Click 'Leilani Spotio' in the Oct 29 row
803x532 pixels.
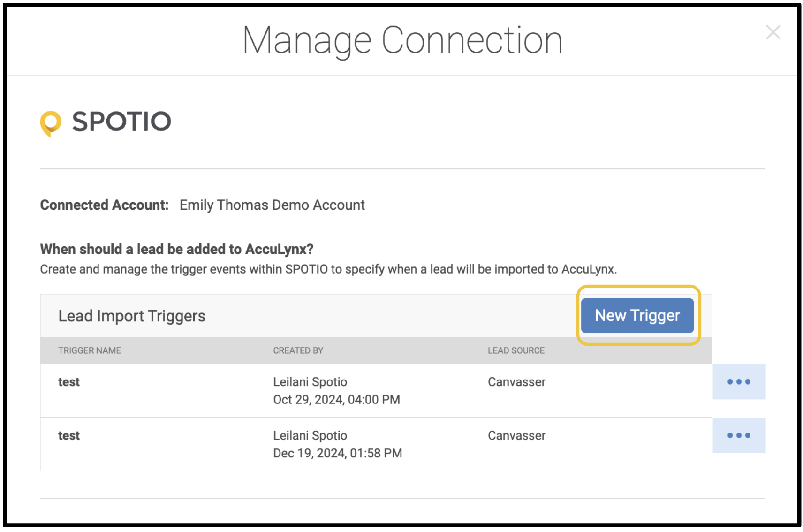310,382
